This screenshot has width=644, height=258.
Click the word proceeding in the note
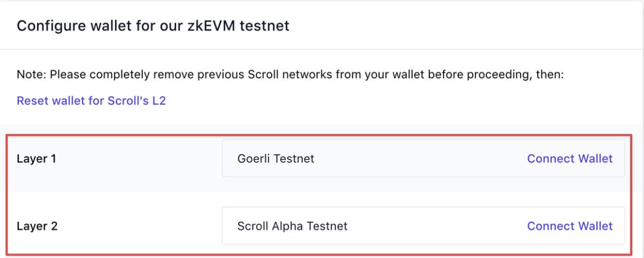(494, 74)
